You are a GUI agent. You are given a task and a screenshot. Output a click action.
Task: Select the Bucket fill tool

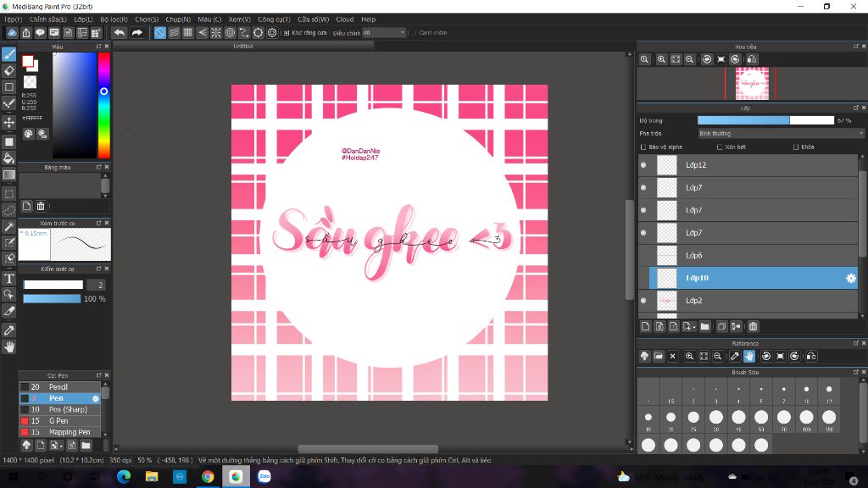(9, 158)
